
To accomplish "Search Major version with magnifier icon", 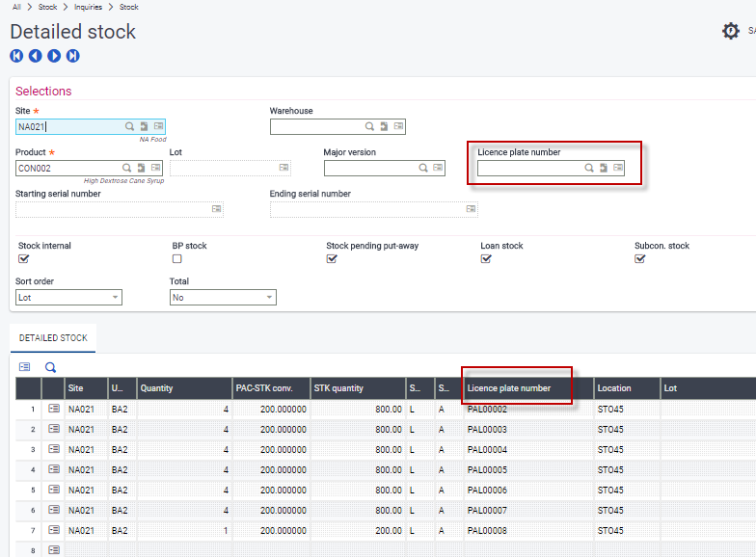I will (x=422, y=168).
